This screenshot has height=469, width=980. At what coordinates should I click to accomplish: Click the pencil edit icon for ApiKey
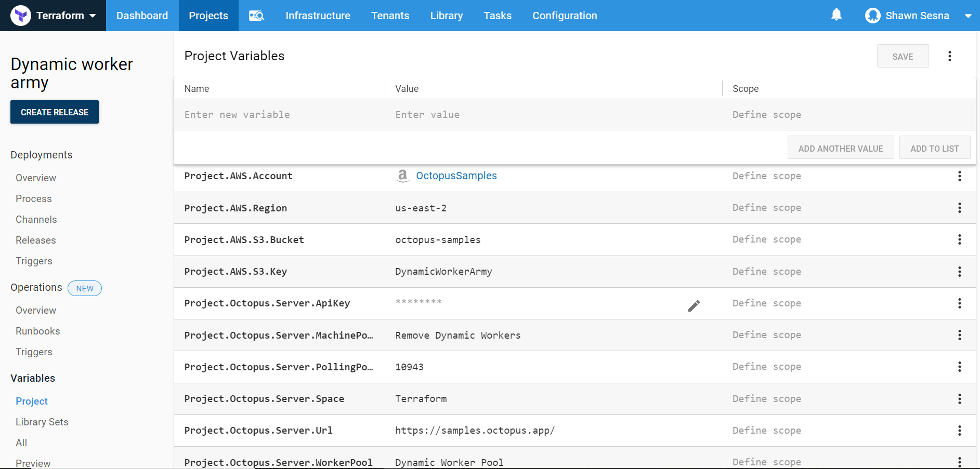(x=694, y=306)
